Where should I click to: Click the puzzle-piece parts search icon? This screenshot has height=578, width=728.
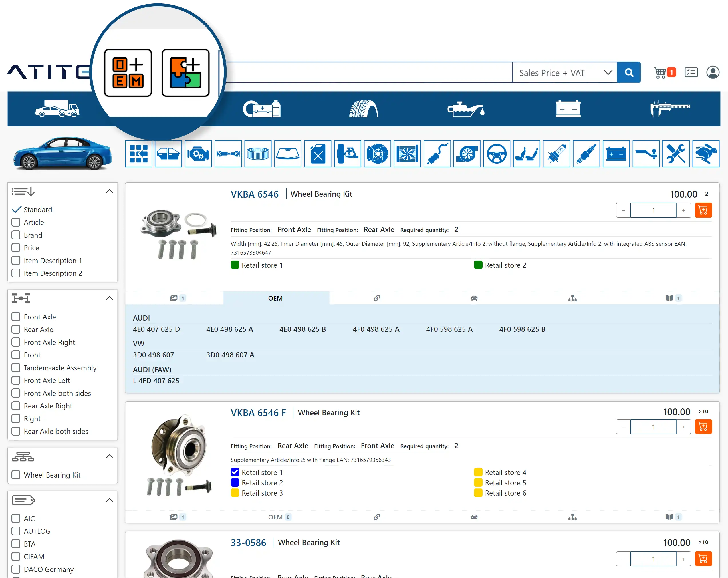tap(185, 73)
